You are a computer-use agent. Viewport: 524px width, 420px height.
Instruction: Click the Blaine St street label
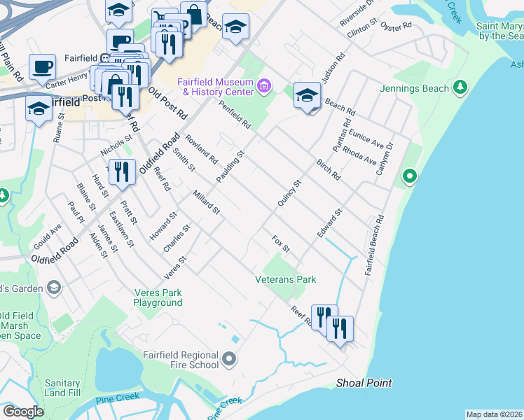coord(86,197)
